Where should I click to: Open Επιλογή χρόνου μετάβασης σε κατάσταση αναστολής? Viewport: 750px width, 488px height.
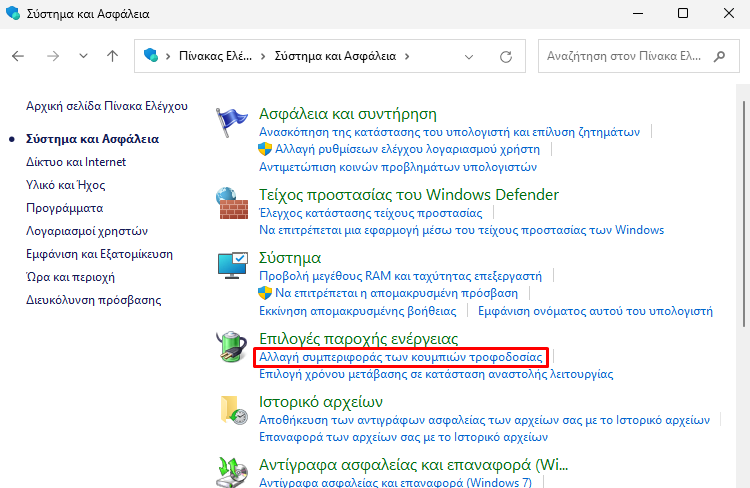[x=436, y=374]
